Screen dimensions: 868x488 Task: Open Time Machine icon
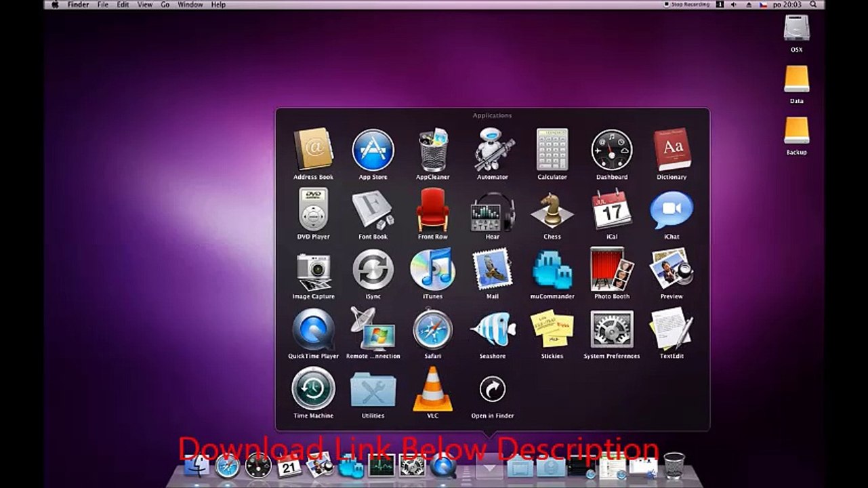pos(313,388)
